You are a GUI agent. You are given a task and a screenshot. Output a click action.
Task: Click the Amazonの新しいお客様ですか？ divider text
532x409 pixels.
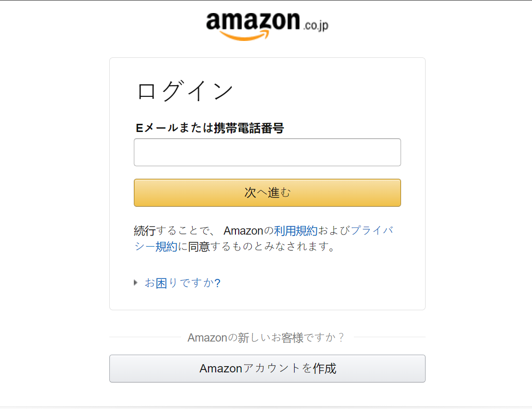pos(266,338)
